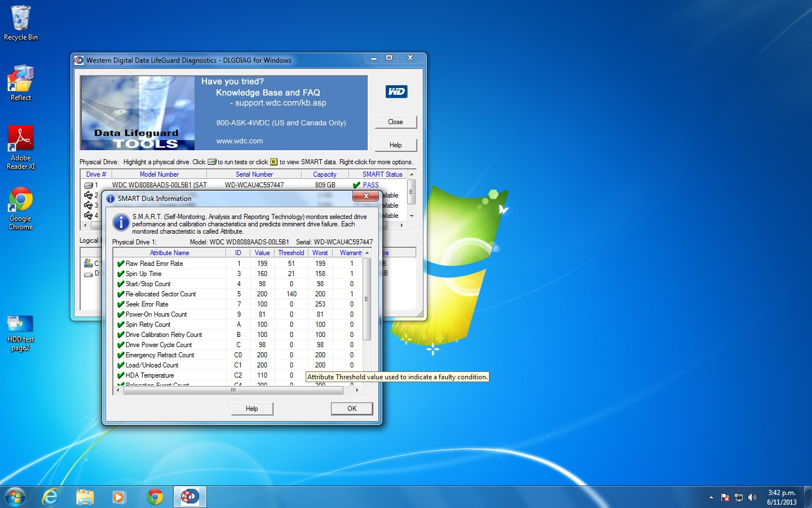Click the green PASS checkmark for drive 1
812x508 pixels.
[356, 185]
